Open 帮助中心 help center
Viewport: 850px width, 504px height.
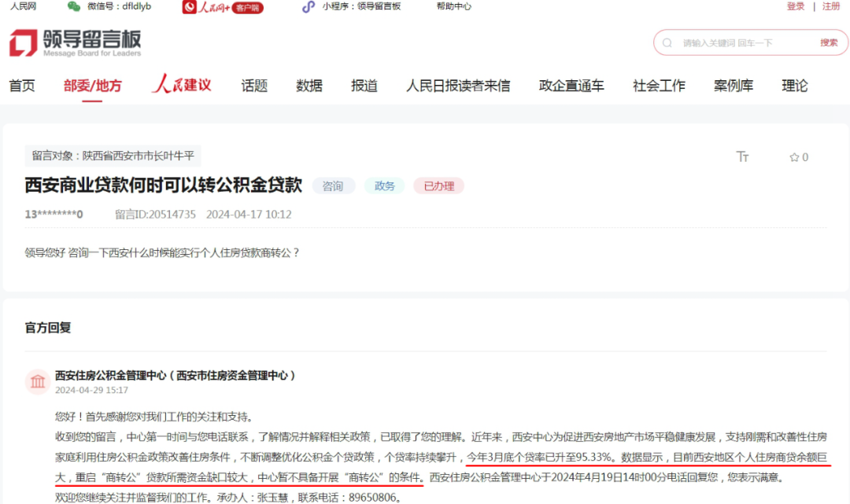click(x=454, y=6)
